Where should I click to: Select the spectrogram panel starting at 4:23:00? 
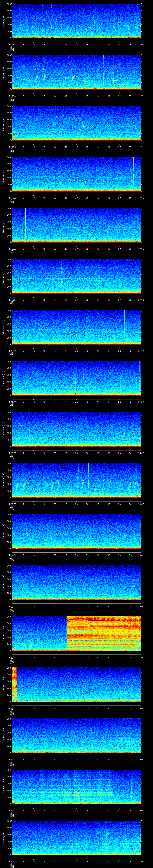76,481
